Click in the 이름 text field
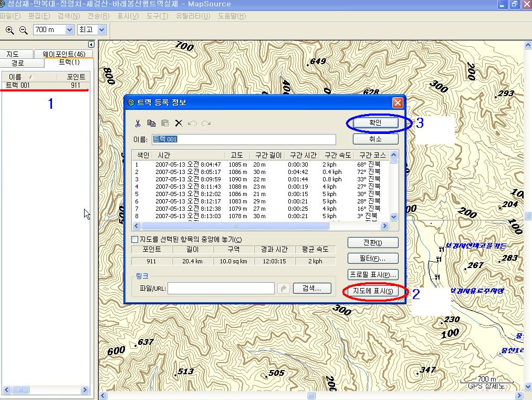532x400 pixels. point(244,139)
